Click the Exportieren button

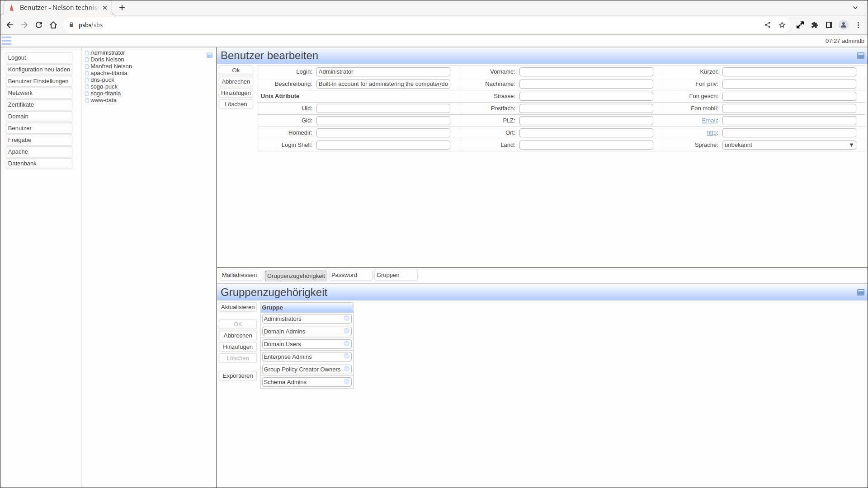click(x=238, y=376)
